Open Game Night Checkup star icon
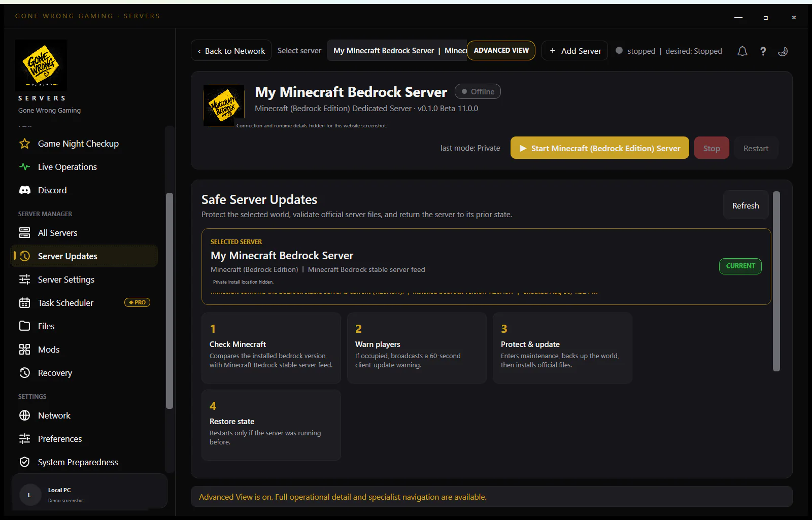Viewport: 812px width, 520px height. [24, 144]
